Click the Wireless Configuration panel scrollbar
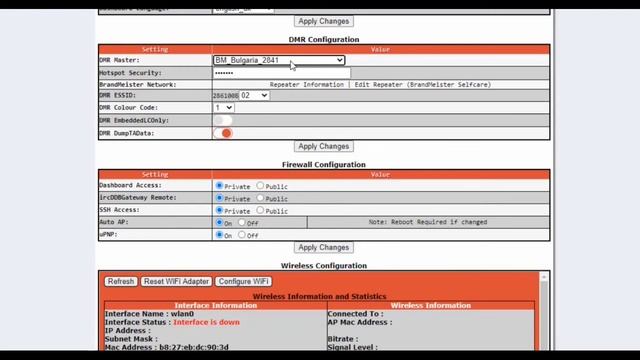This screenshot has height=360, width=640. [x=544, y=311]
